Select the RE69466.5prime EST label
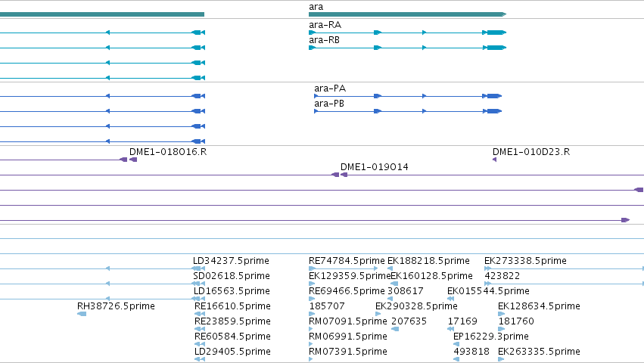Image resolution: width=644 pixels, height=363 pixels. 347,291
